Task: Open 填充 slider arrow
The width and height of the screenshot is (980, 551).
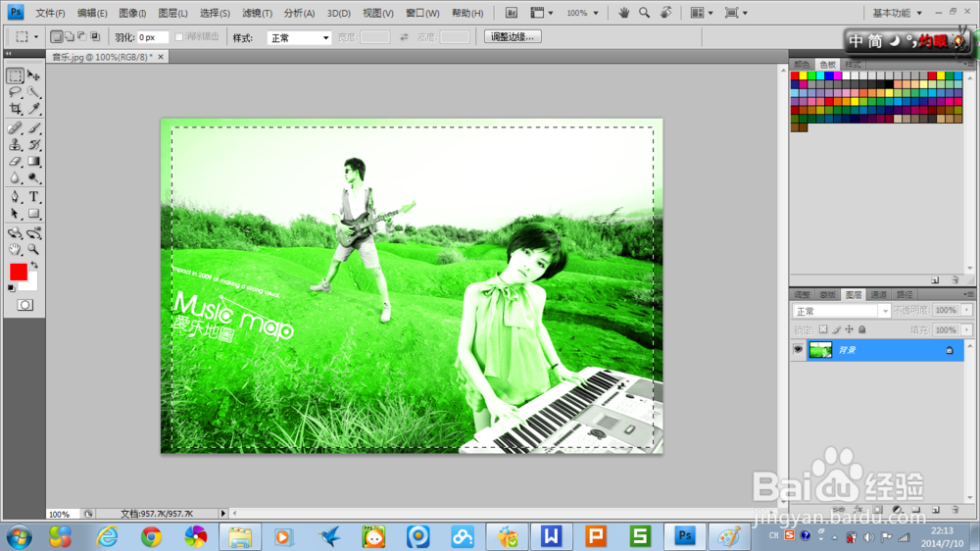Action: pyautogui.click(x=967, y=329)
